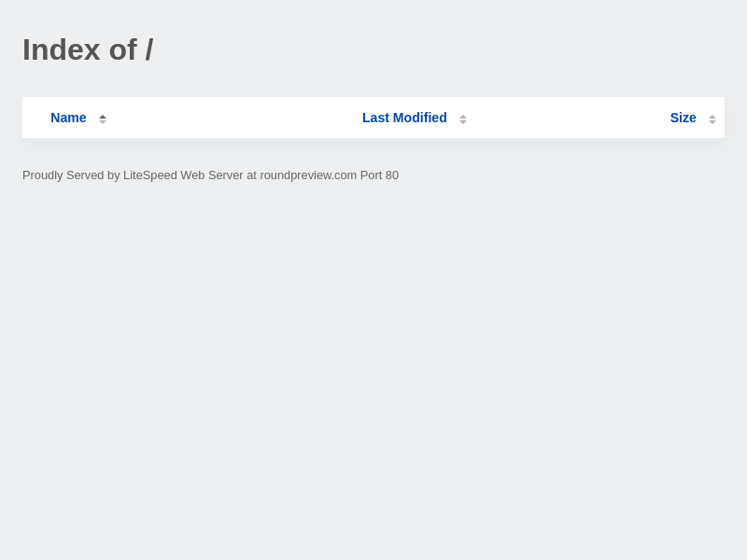Hit the down triangle beside Last Modified

tap(463, 121)
